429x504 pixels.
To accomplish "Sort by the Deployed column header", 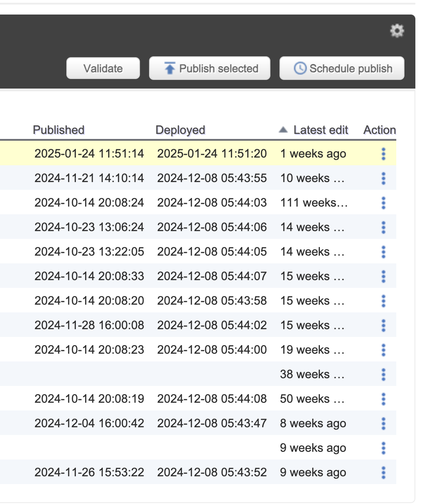I will pos(180,130).
